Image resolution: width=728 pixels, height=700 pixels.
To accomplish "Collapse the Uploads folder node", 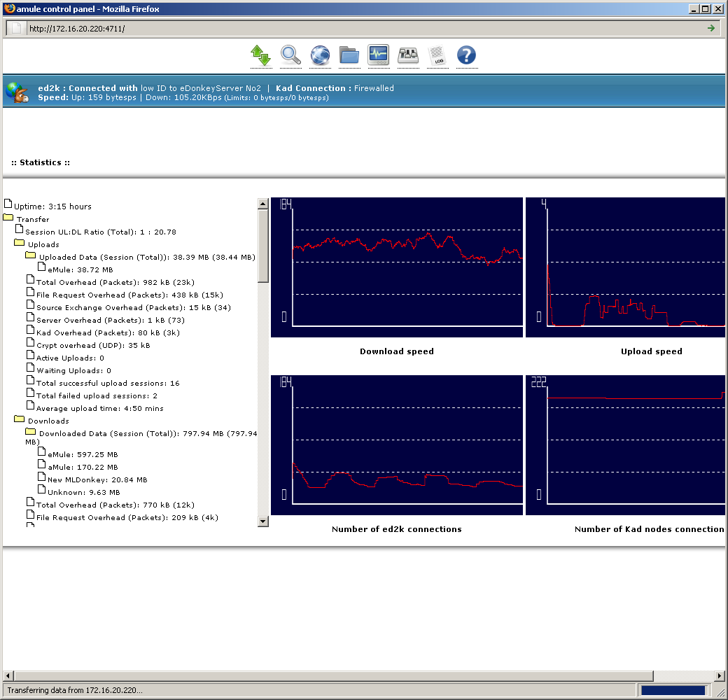I will click(x=20, y=243).
